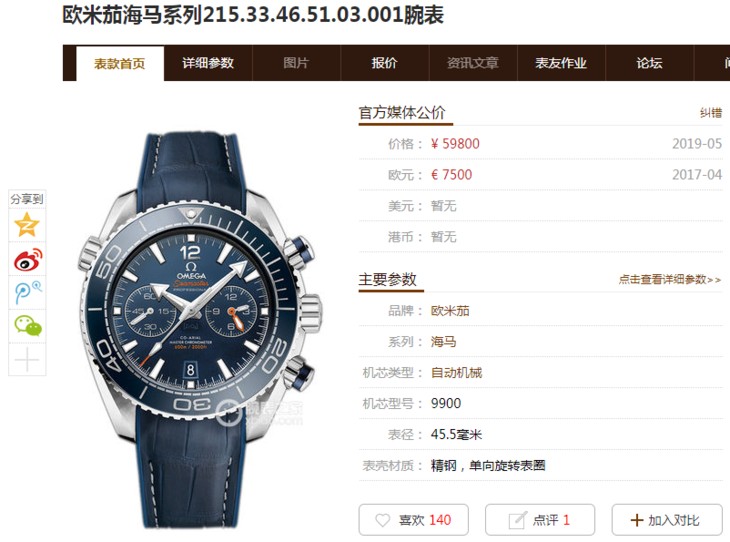The height and width of the screenshot is (542, 730).
Task: Click 欧米茄 brand link
Action: (x=450, y=311)
